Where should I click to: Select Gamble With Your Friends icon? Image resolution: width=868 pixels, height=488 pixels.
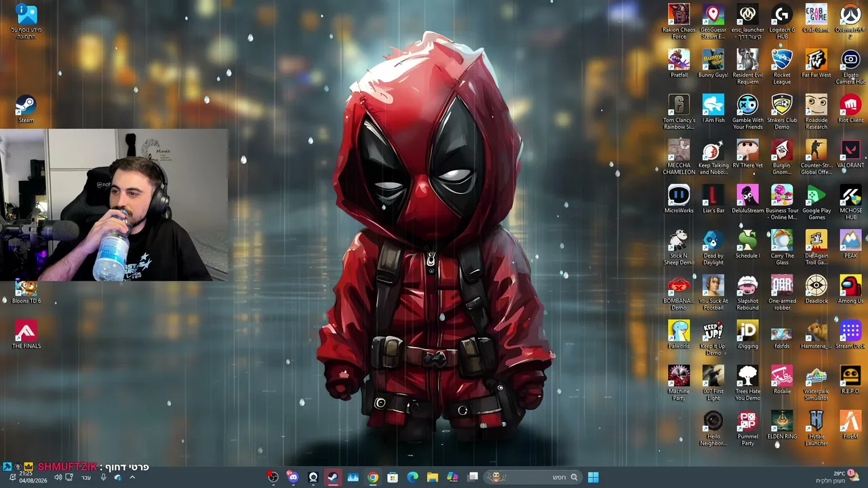747,112
